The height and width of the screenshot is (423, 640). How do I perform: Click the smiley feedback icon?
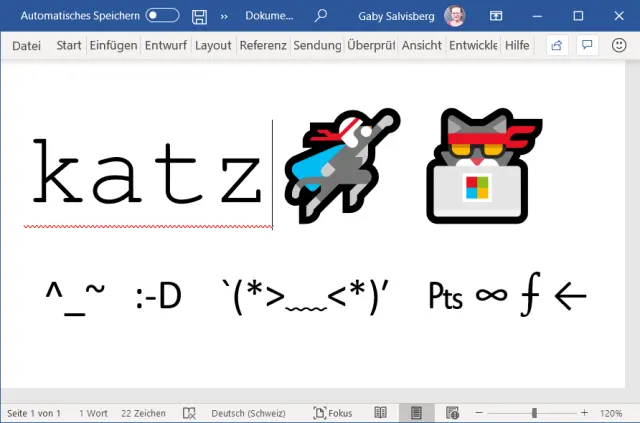coord(619,45)
